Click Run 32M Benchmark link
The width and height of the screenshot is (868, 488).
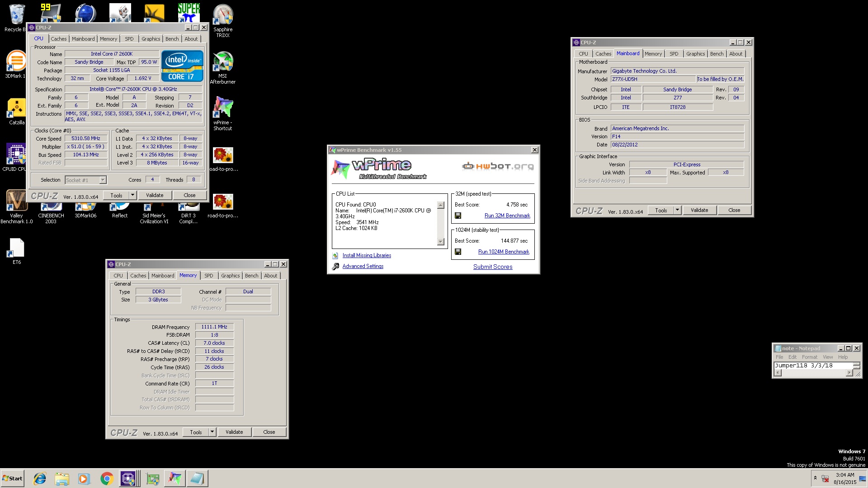[507, 216]
